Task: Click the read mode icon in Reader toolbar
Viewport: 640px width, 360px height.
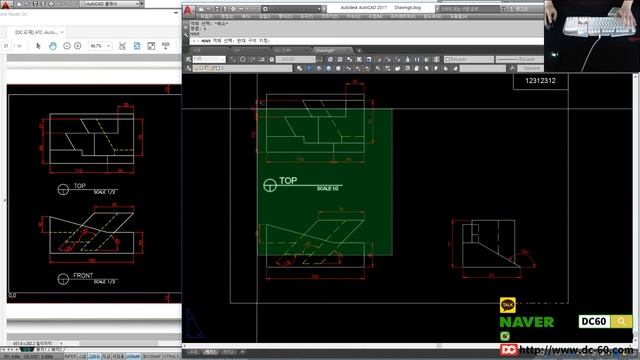Action: (x=165, y=46)
